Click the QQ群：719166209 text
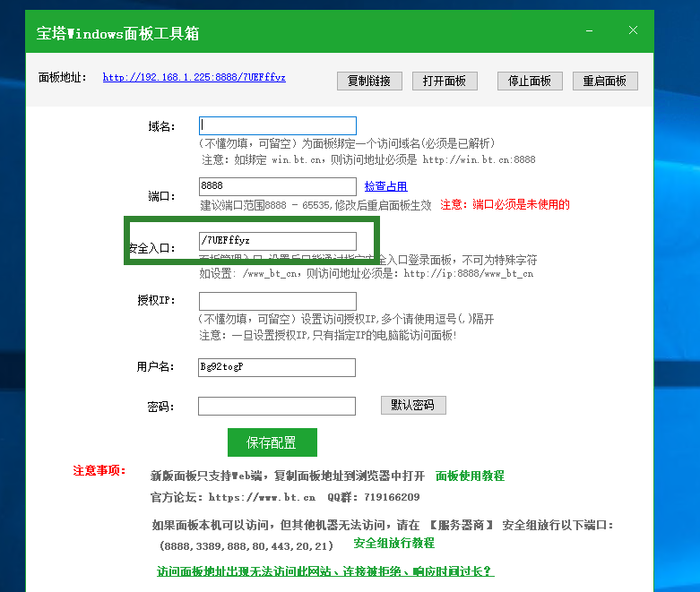The width and height of the screenshot is (700, 592). [374, 497]
